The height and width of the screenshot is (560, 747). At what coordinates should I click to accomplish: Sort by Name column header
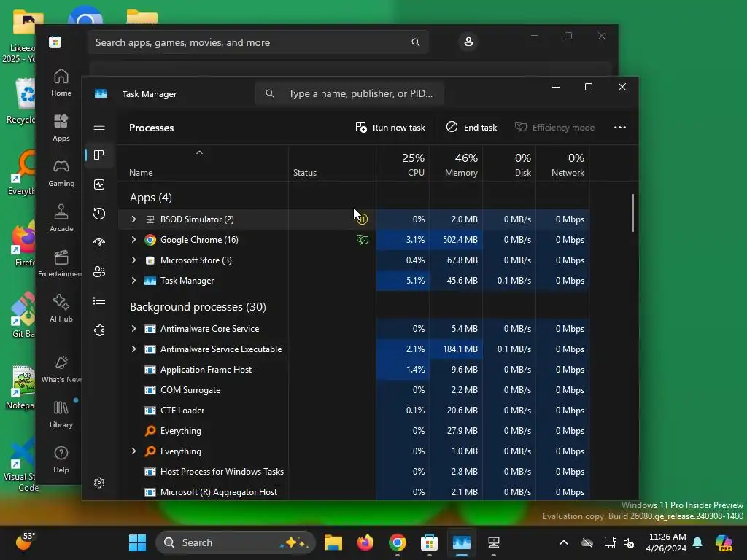pos(204,164)
